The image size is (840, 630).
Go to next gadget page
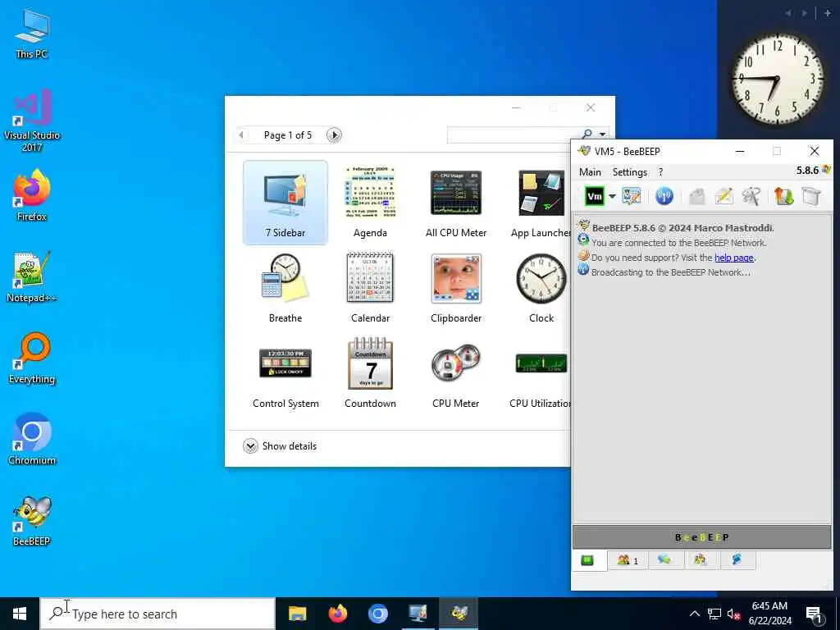coord(334,135)
